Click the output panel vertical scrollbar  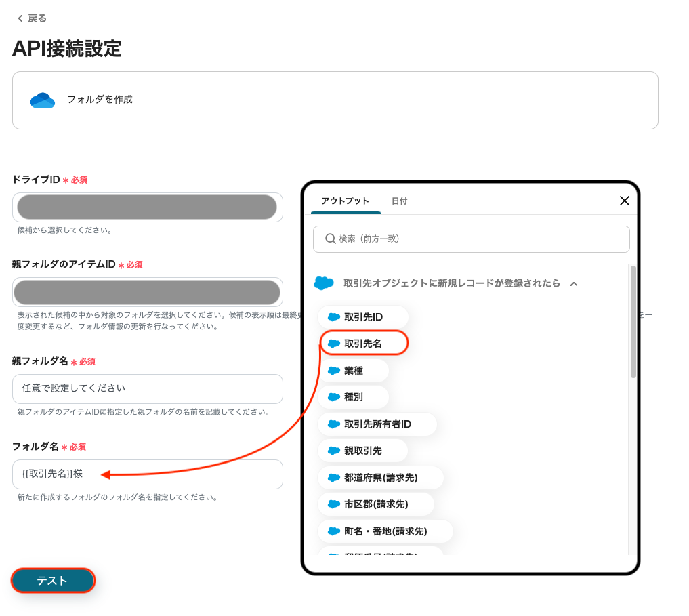[633, 322]
